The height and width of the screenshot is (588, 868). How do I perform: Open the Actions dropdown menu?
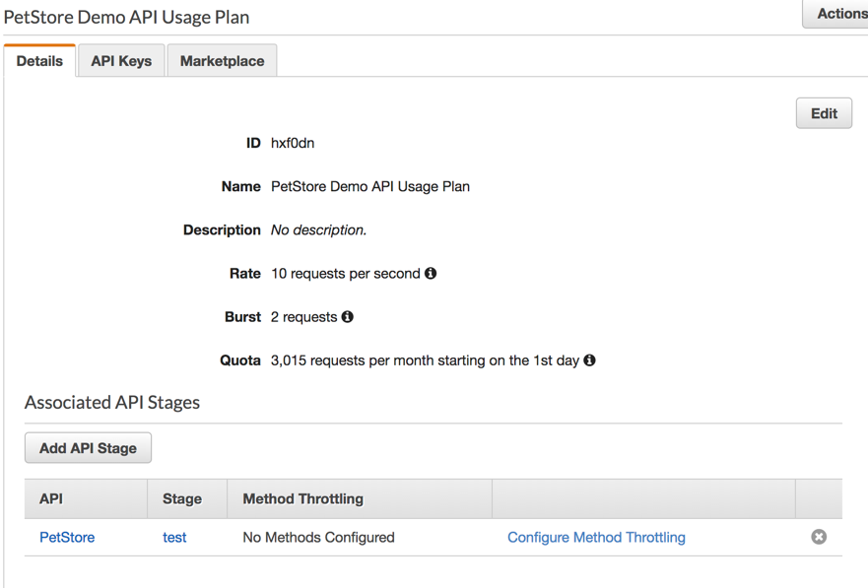[x=838, y=14]
